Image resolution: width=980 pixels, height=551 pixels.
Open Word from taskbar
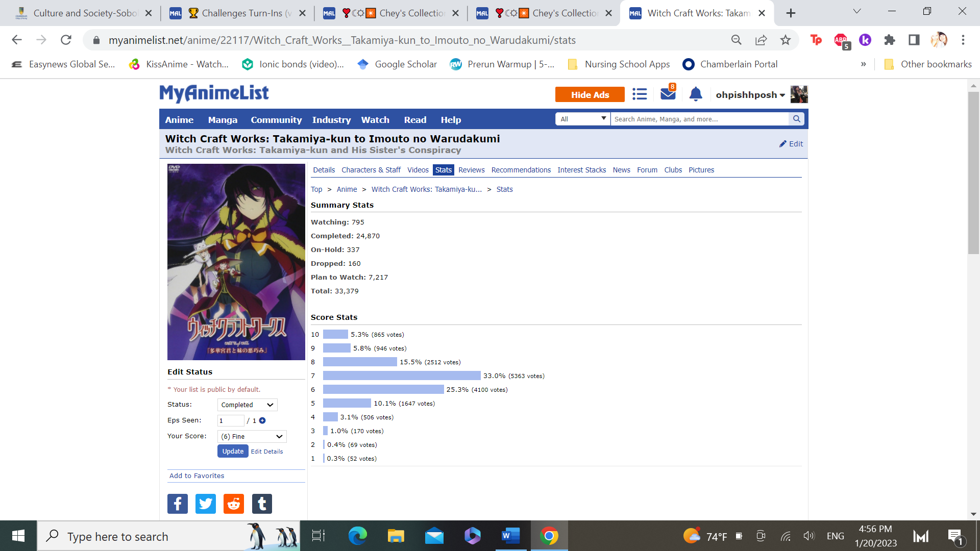[x=510, y=536]
